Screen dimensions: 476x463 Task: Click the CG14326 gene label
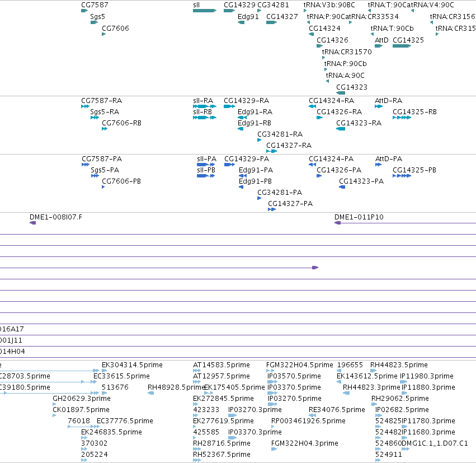tap(332, 40)
